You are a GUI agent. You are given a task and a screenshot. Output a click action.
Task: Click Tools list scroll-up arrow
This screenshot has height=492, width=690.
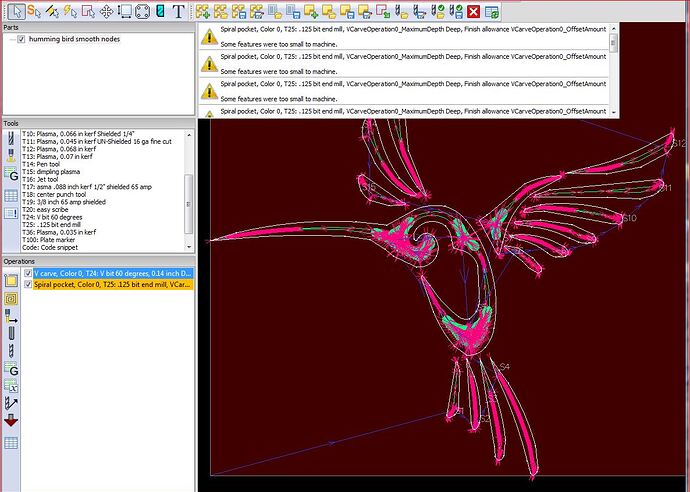pos(189,135)
